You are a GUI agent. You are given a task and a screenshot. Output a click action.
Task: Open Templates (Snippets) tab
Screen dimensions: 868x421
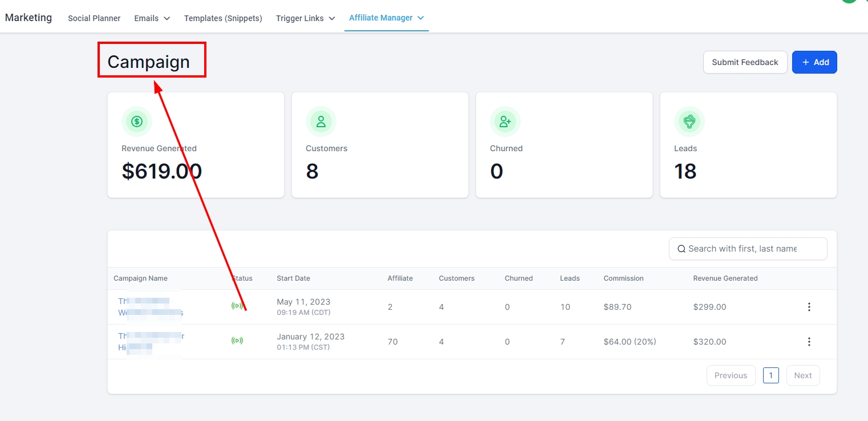pyautogui.click(x=223, y=18)
